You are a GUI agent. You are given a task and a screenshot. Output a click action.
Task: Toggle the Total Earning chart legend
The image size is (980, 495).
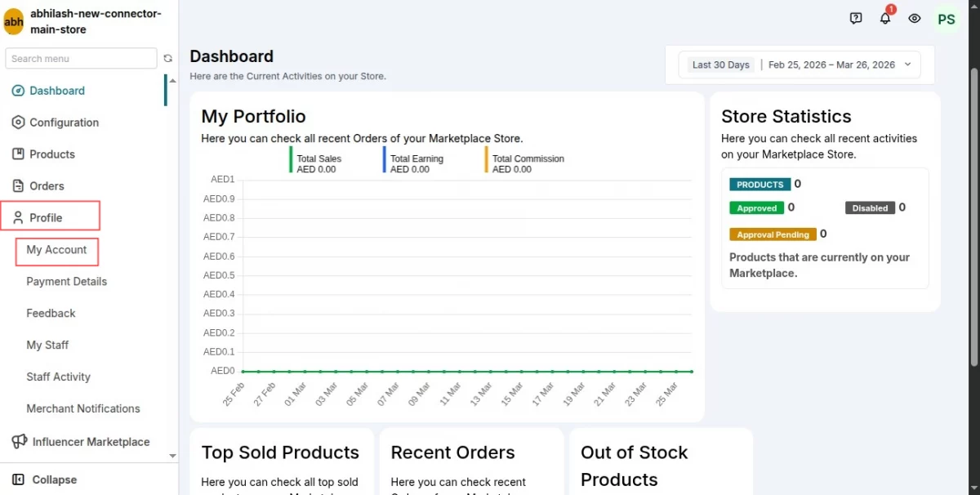(413, 159)
